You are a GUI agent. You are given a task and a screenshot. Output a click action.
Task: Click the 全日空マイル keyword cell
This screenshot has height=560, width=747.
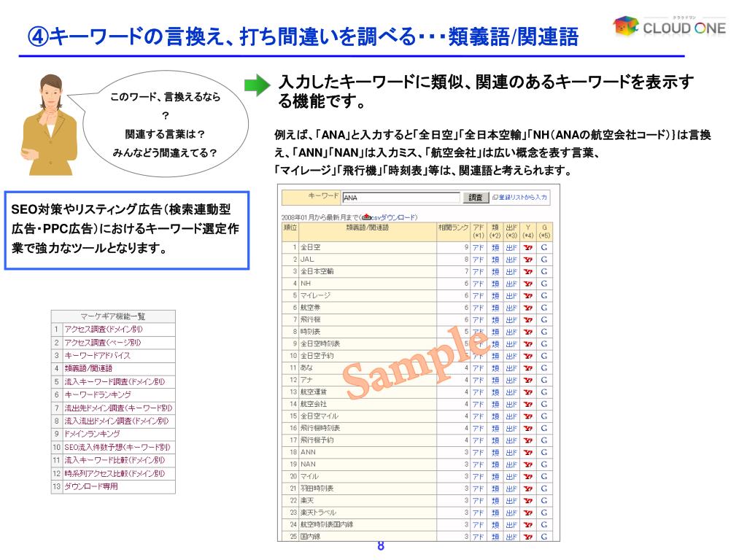point(368,416)
